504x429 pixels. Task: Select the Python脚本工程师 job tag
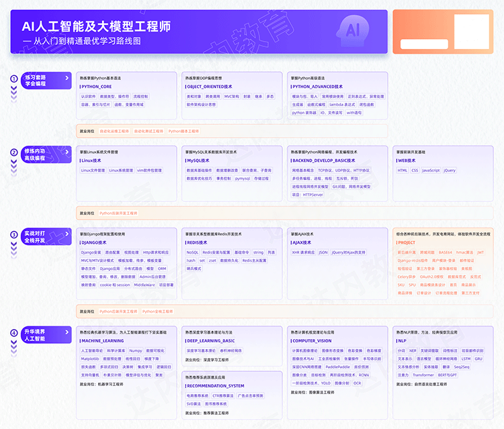click(183, 132)
